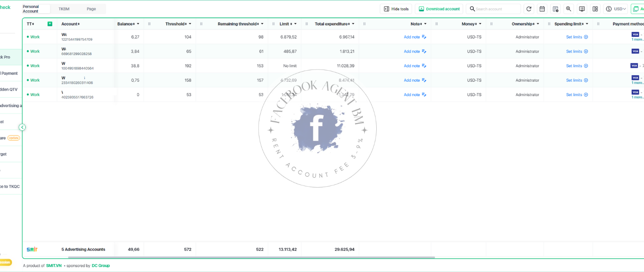Click the drag handle beside Money header
The width and height of the screenshot is (644, 272).
(x=437, y=24)
